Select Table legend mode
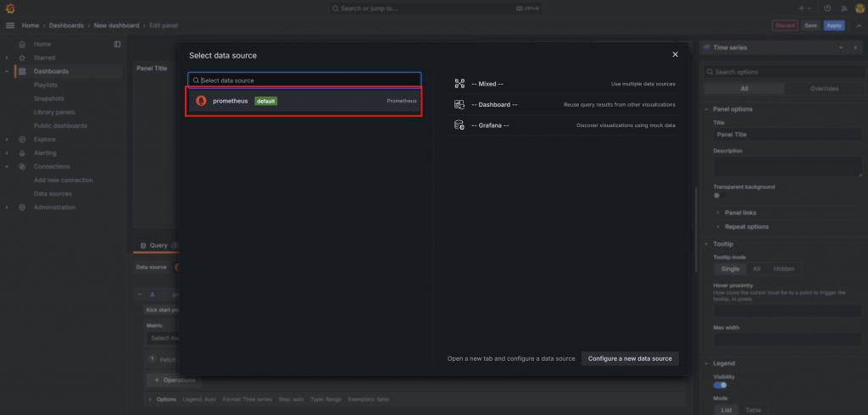This screenshot has width=868, height=415. (x=753, y=410)
